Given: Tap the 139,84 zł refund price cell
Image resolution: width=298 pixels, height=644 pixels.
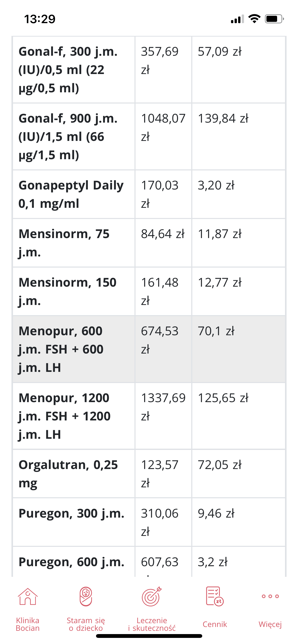Looking at the screenshot, I should [x=223, y=119].
